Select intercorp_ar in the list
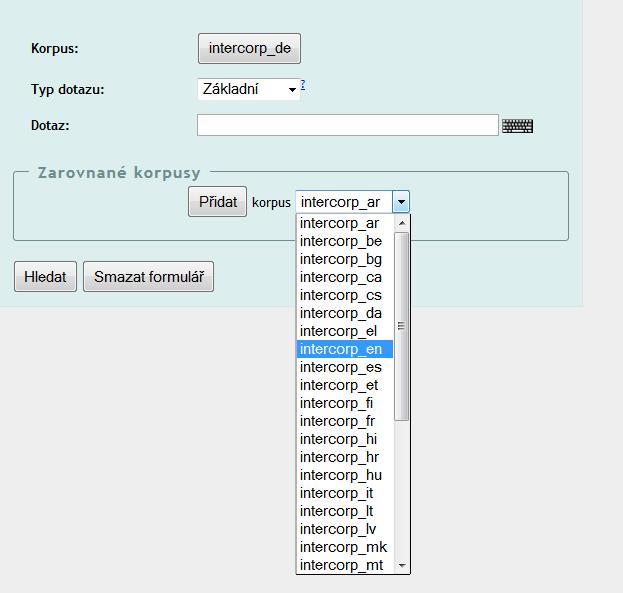The image size is (623, 593). [345, 223]
